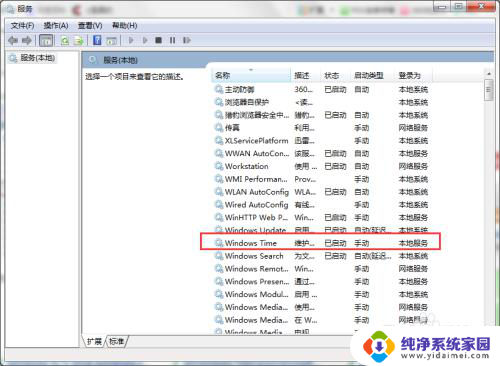
Task: Select the WinHTTP Web P... service name
Action: click(x=256, y=217)
